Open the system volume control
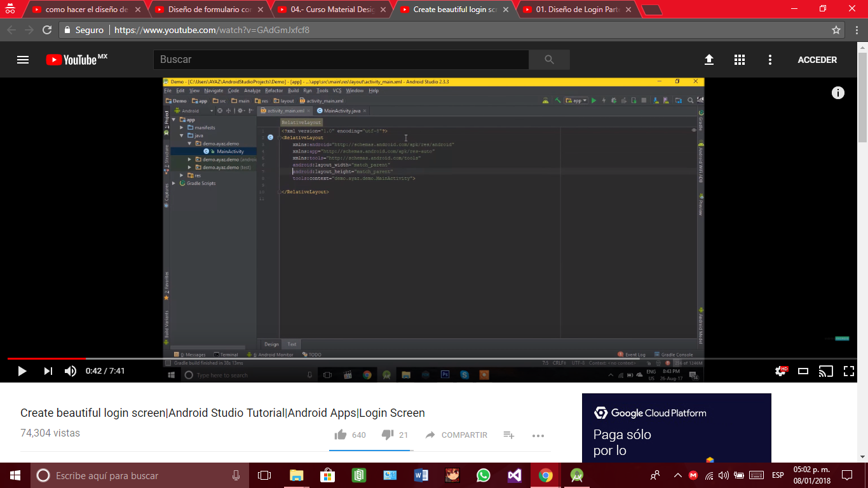Screen dimensions: 868x488 (x=724, y=475)
